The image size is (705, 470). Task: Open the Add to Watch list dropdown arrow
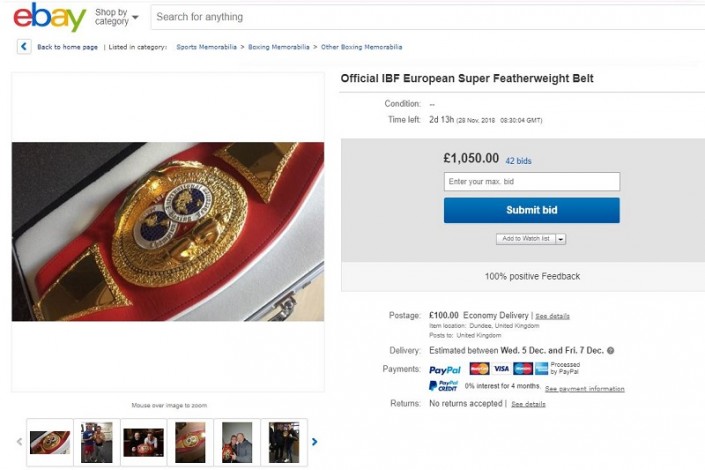[x=561, y=239]
